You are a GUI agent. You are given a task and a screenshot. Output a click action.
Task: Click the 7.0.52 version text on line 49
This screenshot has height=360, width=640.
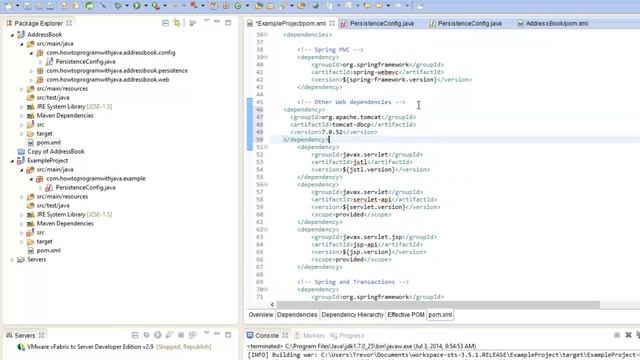pyautogui.click(x=332, y=132)
